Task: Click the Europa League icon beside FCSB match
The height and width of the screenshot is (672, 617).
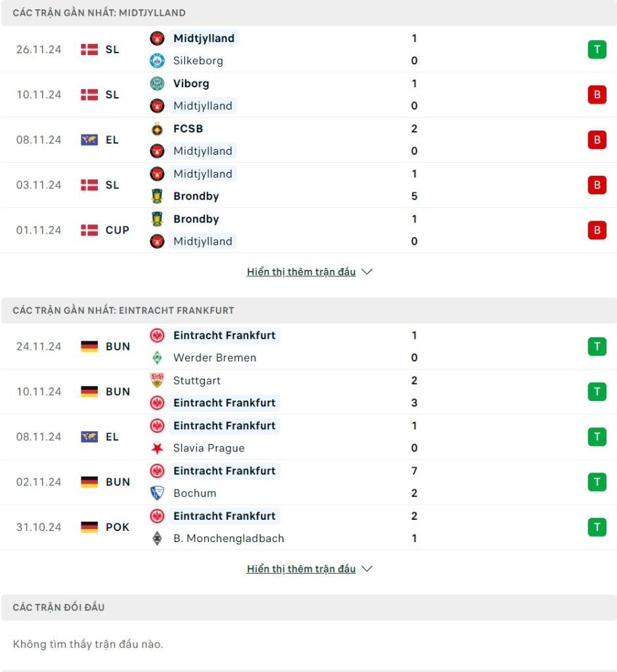Action: (89, 140)
